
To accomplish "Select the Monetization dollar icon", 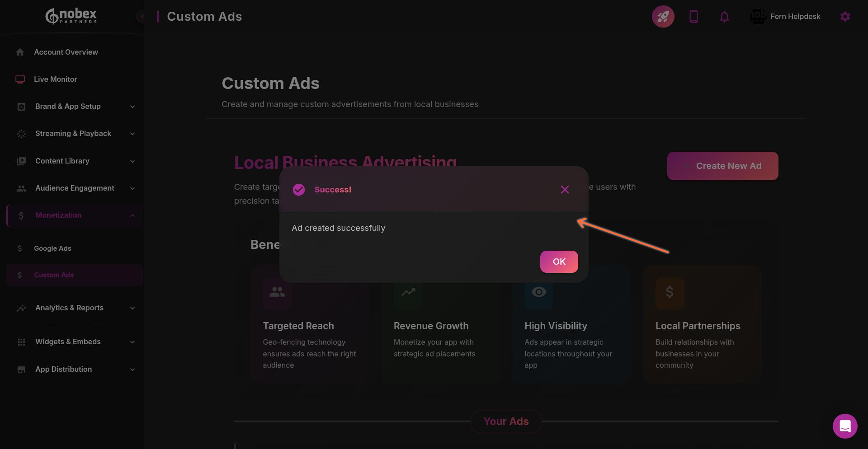I will tap(21, 215).
